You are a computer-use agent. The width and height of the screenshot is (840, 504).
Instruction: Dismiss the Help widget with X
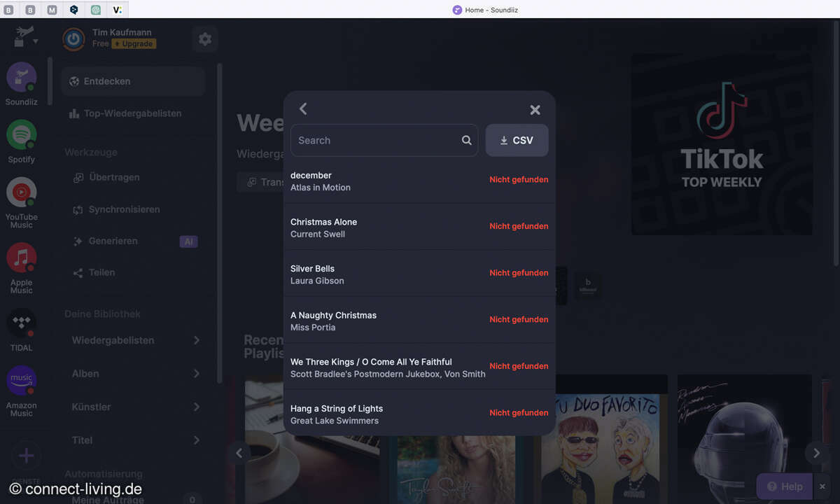[x=822, y=486]
